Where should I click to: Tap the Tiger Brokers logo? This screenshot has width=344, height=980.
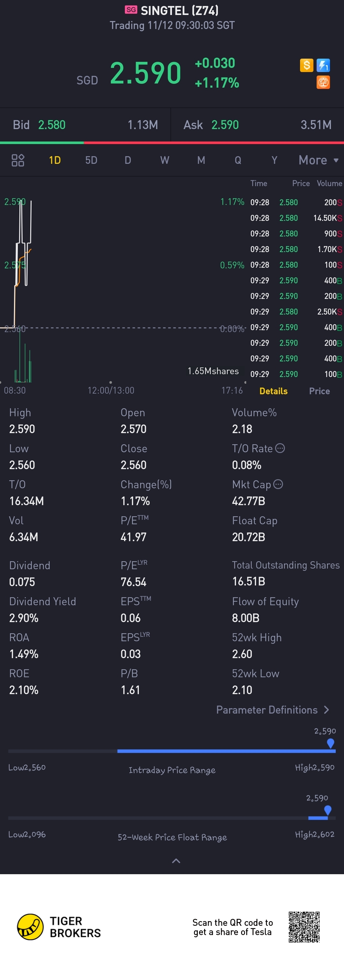(x=59, y=927)
